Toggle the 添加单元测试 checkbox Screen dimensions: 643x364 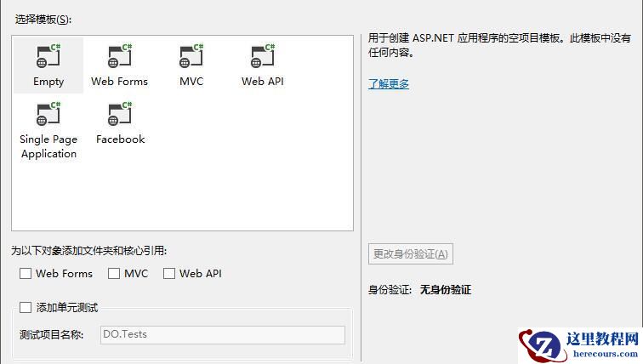coord(26,307)
